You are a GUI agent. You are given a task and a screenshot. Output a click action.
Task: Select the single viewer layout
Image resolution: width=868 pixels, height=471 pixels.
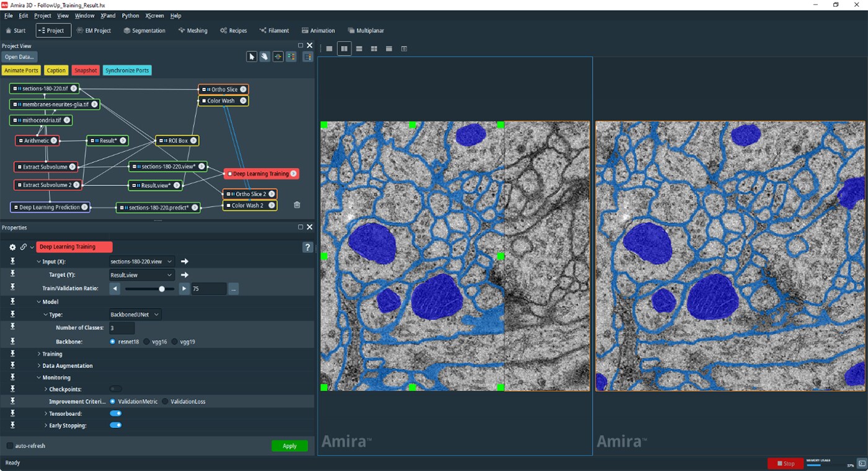coord(328,48)
